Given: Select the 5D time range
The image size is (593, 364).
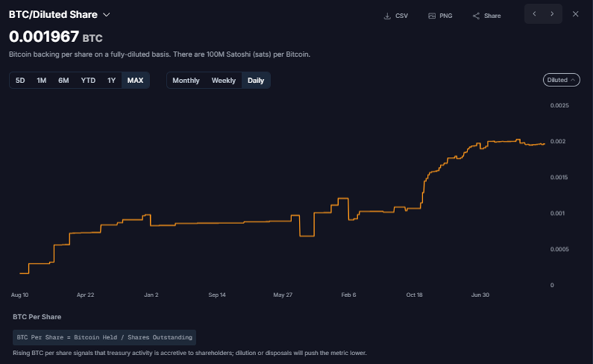Looking at the screenshot, I should coord(20,80).
